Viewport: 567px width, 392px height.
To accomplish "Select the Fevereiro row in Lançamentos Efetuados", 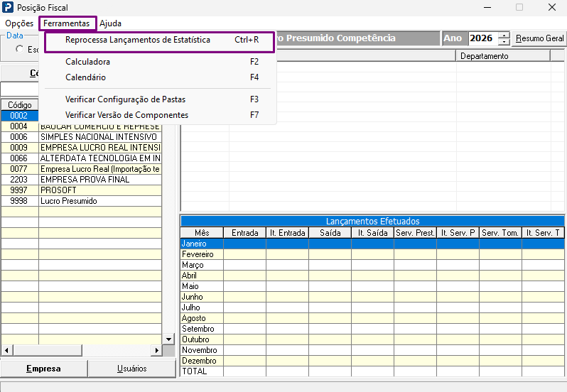I will (372, 254).
